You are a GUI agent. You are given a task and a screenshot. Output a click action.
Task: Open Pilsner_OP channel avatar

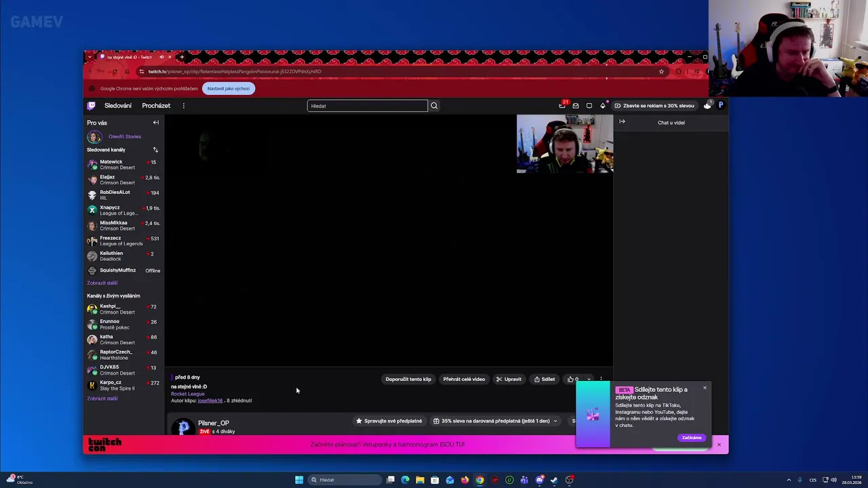coord(182,427)
